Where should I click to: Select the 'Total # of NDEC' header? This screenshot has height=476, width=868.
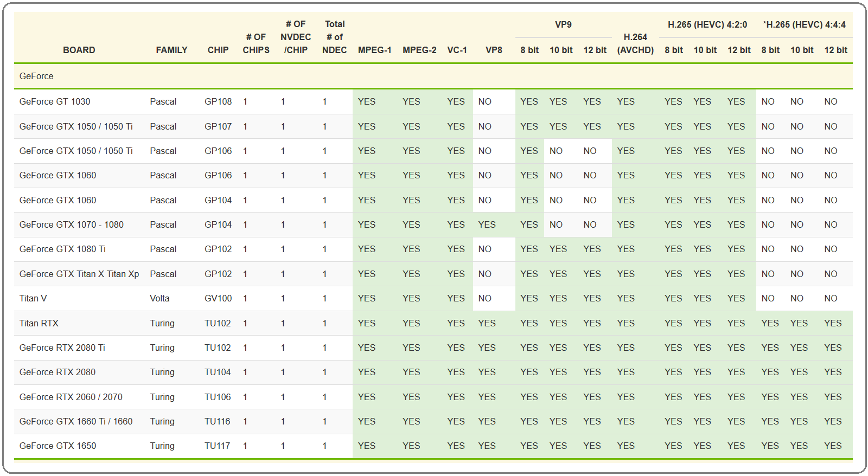point(335,37)
